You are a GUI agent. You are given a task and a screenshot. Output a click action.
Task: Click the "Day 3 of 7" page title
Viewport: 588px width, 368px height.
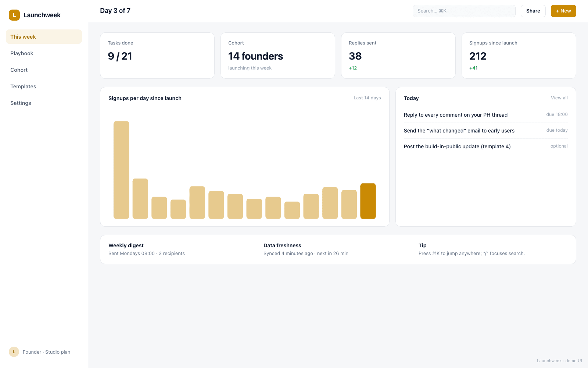tap(115, 11)
